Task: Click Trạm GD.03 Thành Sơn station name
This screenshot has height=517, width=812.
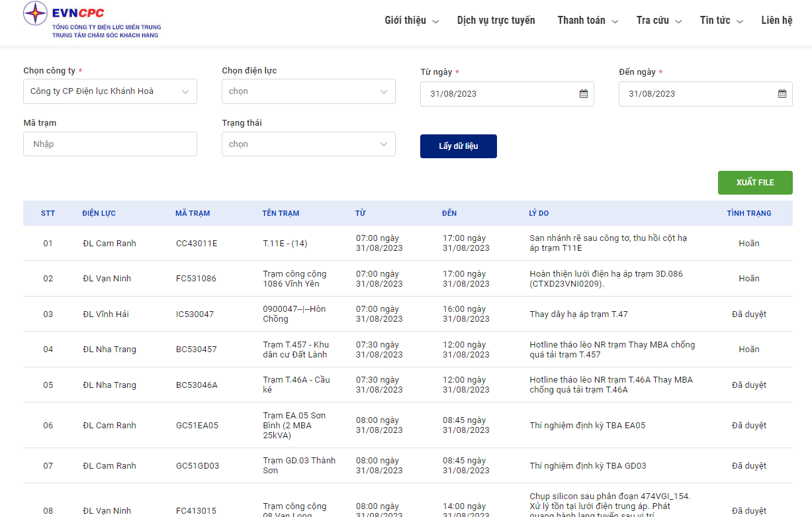Action: point(299,466)
